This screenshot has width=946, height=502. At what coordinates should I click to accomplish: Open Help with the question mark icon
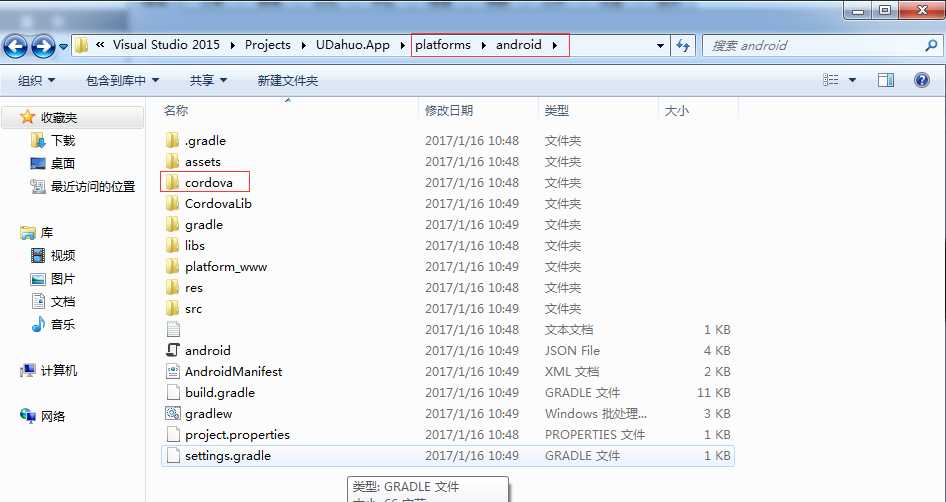[922, 80]
